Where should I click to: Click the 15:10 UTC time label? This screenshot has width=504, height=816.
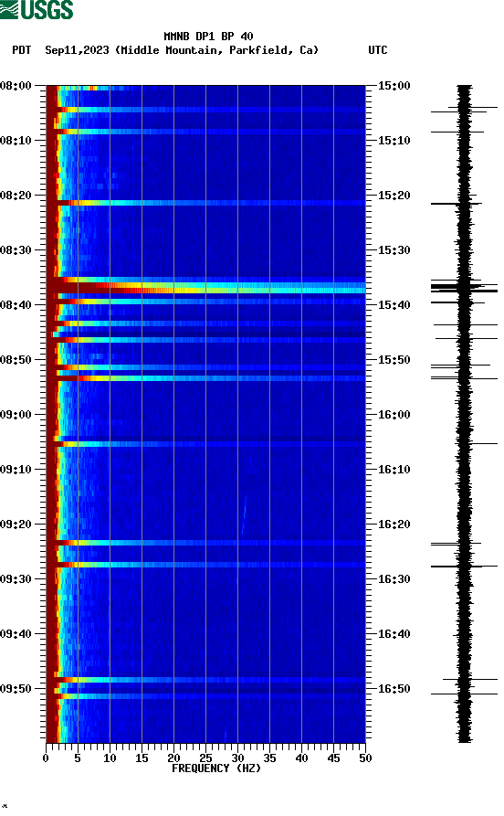394,141
